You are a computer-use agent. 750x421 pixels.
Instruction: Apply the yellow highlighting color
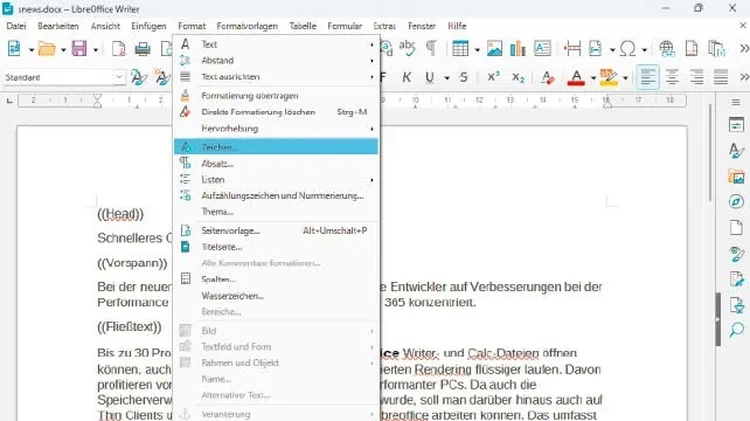tap(607, 77)
